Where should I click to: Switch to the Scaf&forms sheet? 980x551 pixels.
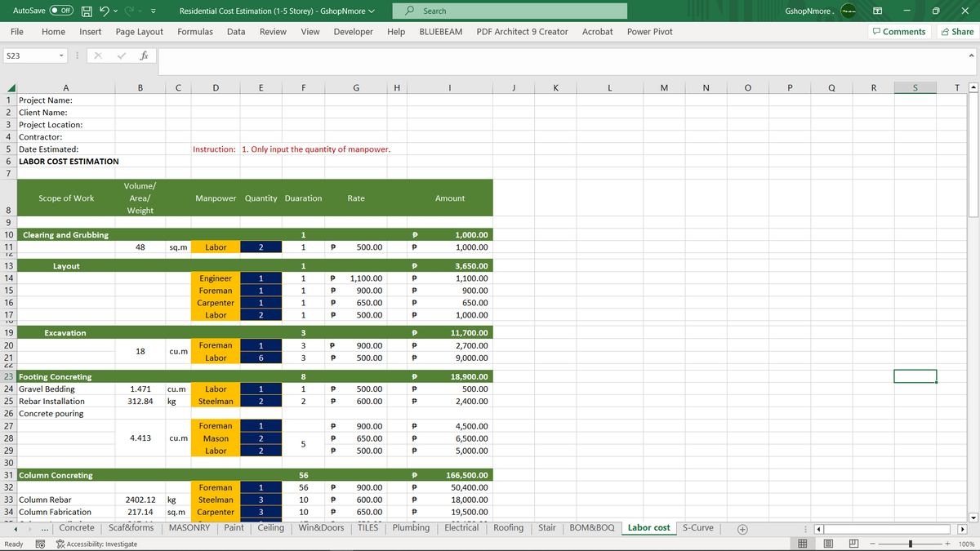(131, 528)
